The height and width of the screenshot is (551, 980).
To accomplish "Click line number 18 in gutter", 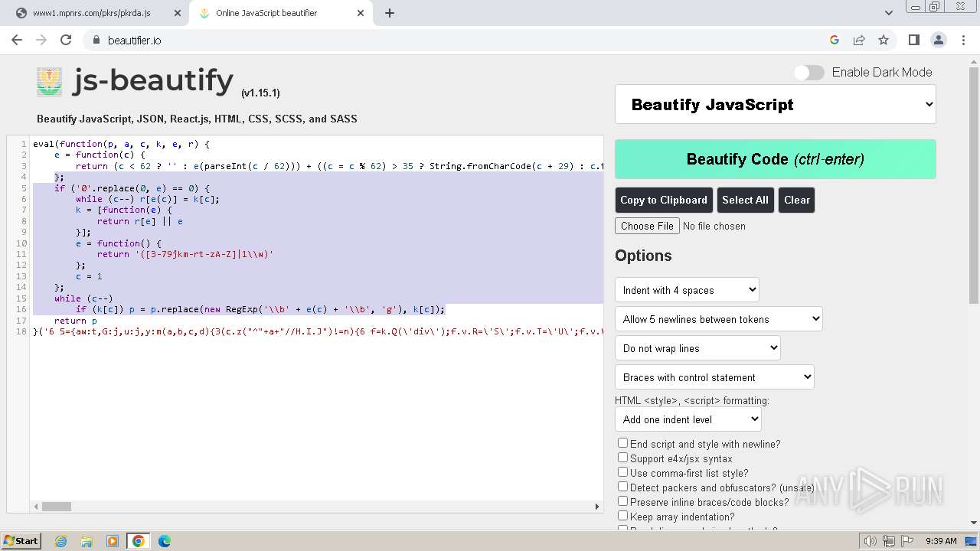I will click(21, 331).
